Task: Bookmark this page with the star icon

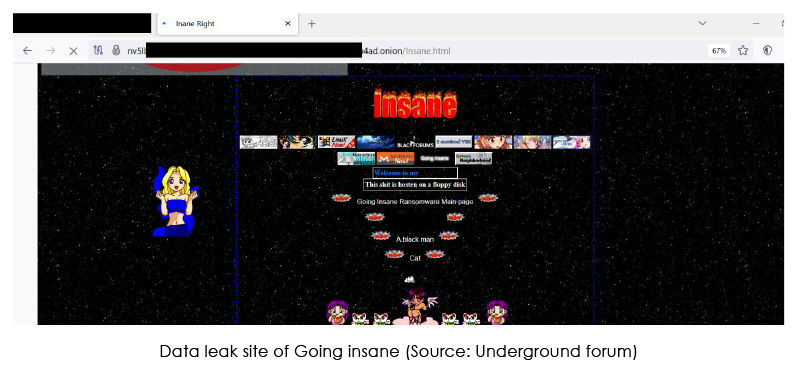Action: point(743,50)
